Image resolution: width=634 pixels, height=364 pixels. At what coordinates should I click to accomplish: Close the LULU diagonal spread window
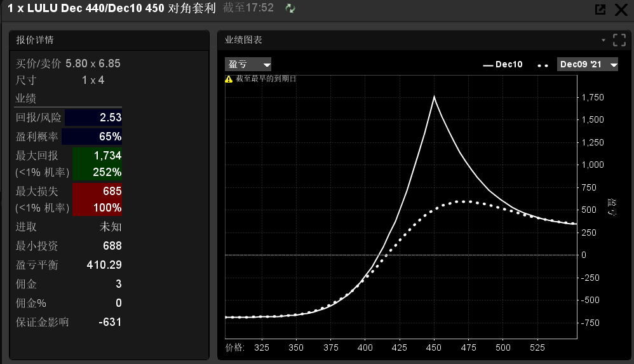621,10
